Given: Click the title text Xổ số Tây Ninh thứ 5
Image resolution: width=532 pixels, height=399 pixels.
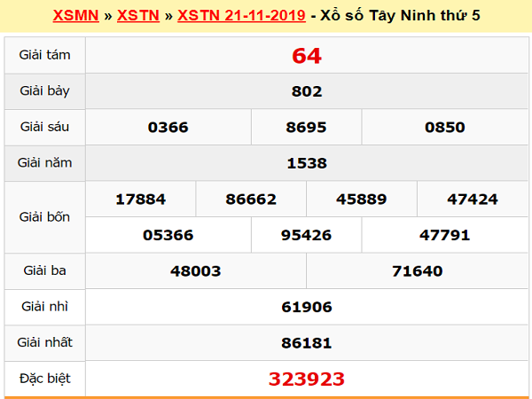Looking at the screenshot, I should tap(402, 16).
